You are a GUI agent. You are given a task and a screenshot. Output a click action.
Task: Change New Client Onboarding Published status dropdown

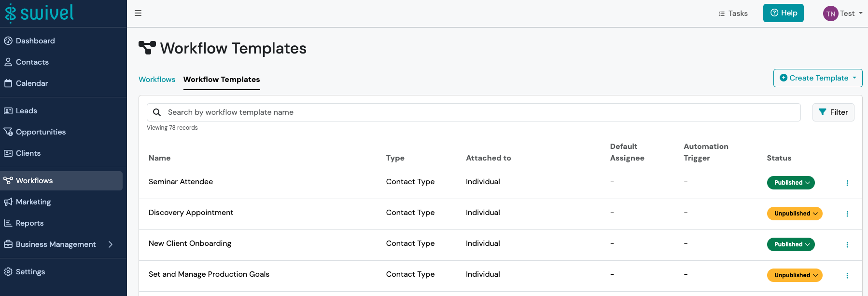pos(791,244)
